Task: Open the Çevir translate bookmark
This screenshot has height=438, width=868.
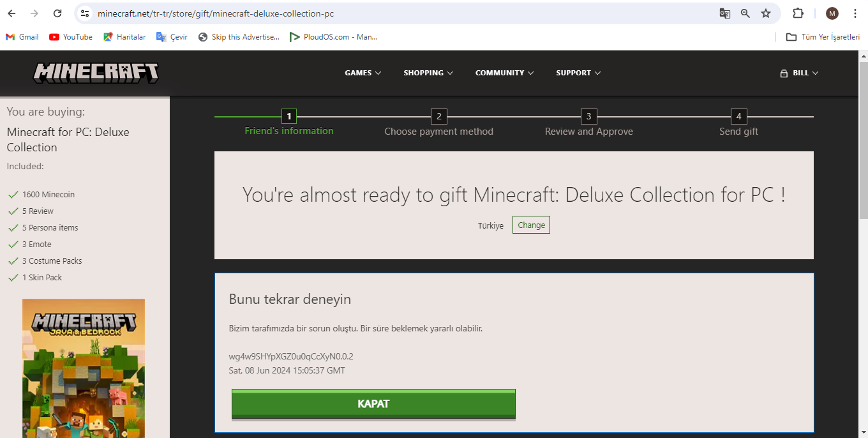Action: tap(172, 37)
